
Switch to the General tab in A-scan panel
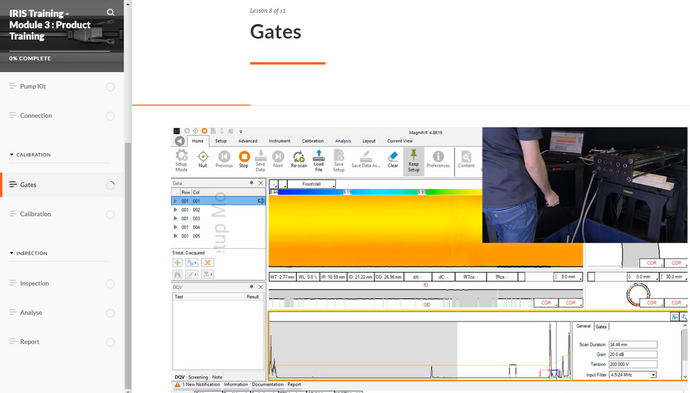pyautogui.click(x=583, y=326)
